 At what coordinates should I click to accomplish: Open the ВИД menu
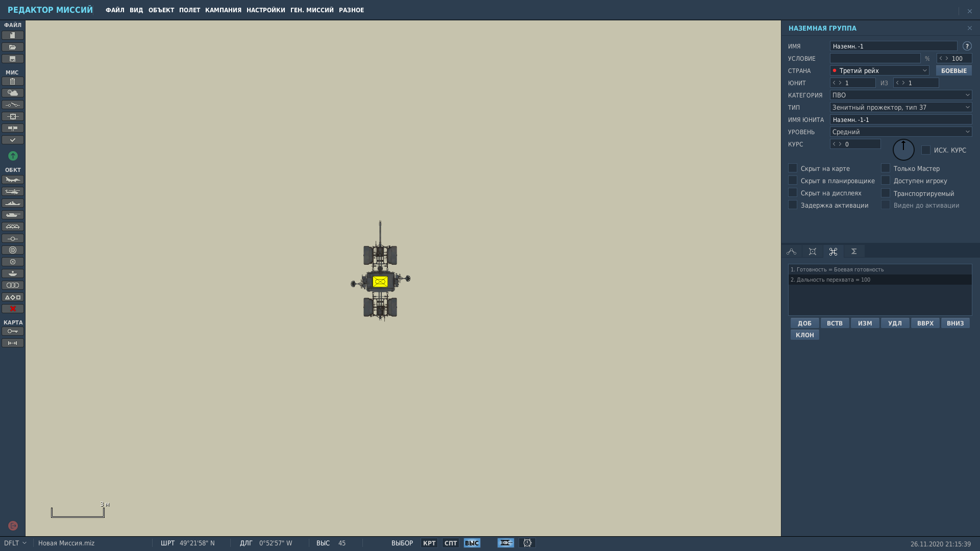[x=136, y=10]
